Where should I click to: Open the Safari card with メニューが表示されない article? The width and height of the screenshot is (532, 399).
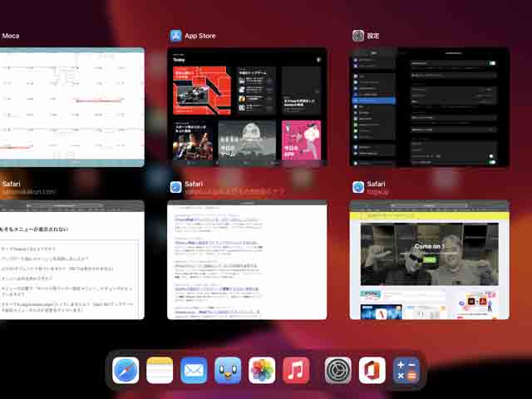(x=72, y=260)
